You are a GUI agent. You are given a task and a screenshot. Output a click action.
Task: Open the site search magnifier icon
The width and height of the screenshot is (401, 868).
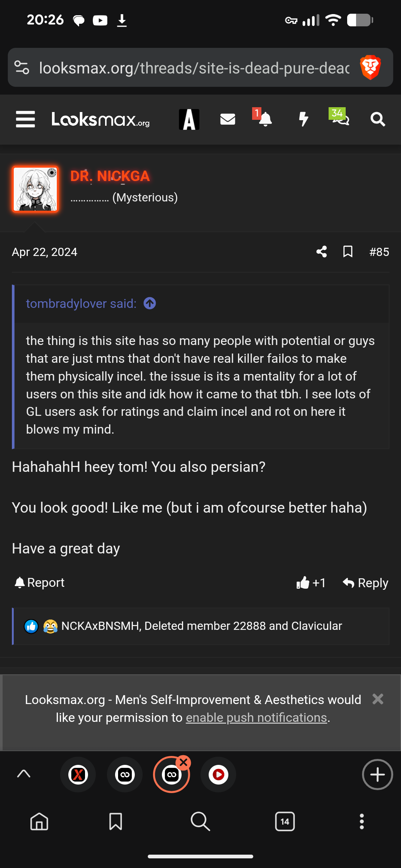(378, 119)
